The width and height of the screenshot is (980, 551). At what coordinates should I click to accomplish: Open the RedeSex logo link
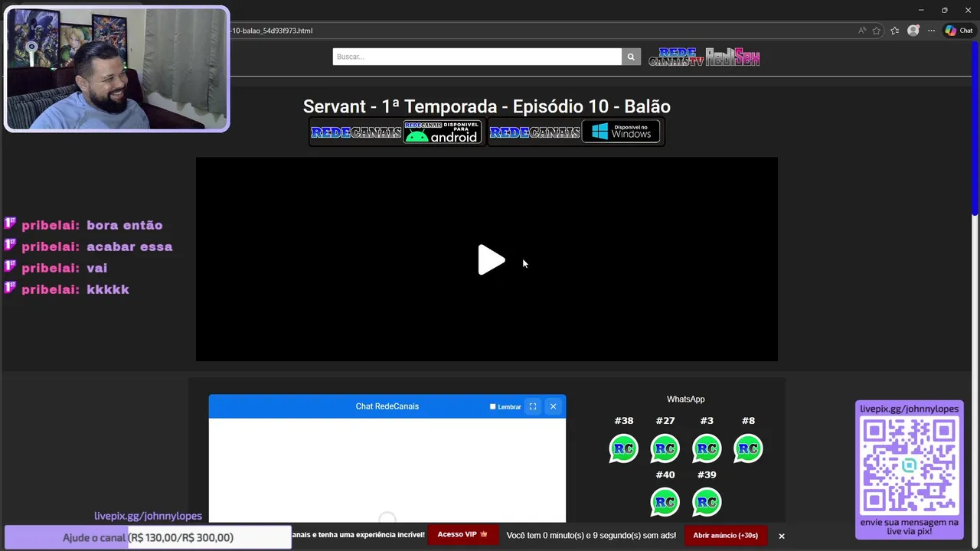click(733, 57)
